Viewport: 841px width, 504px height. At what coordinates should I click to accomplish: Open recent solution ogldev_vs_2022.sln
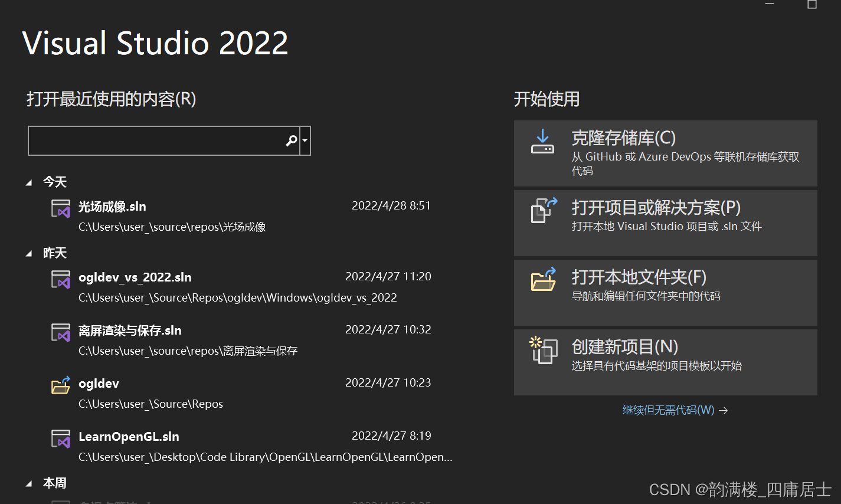pos(135,277)
